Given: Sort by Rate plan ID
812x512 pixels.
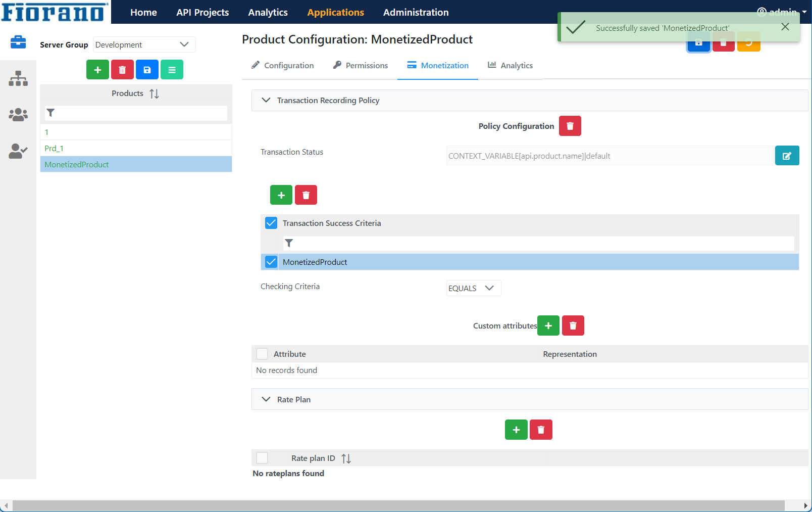Looking at the screenshot, I should tap(346, 458).
